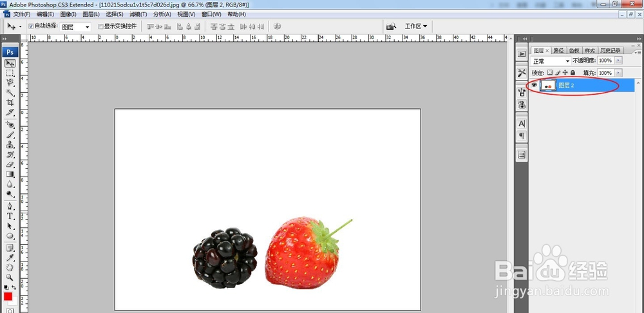This screenshot has width=644, height=313.
Task: Select the Notes tool
Action: point(10,248)
